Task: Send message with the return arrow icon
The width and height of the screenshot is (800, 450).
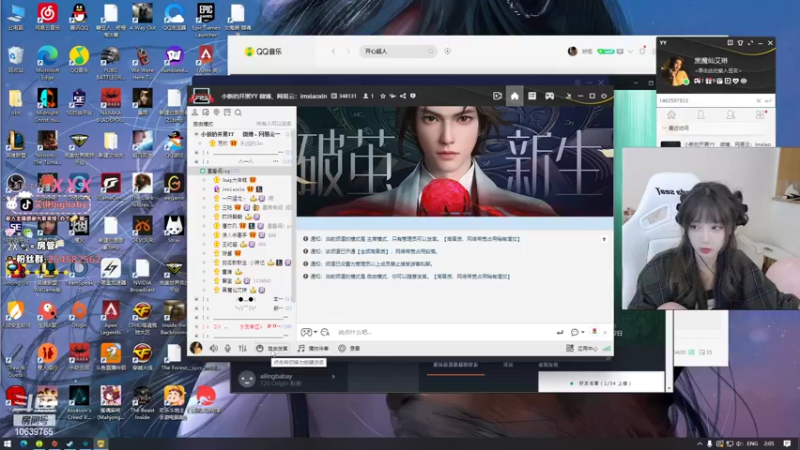Action: (560, 332)
